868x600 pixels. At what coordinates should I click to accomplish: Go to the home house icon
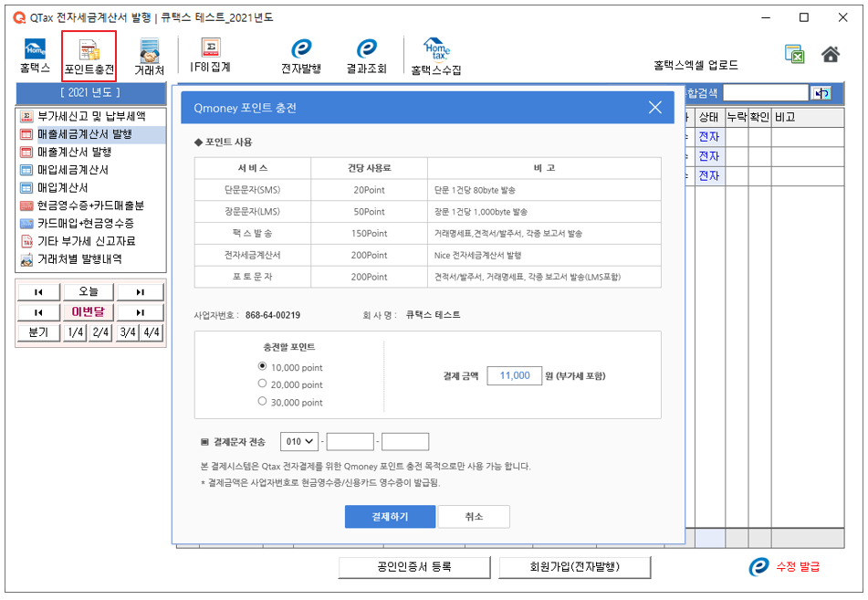[x=831, y=54]
